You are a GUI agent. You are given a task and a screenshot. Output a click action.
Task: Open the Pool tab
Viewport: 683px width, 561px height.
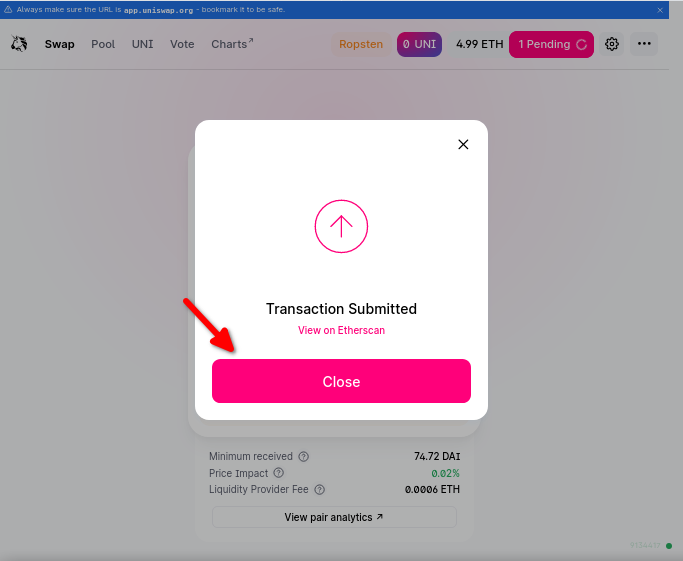(103, 44)
